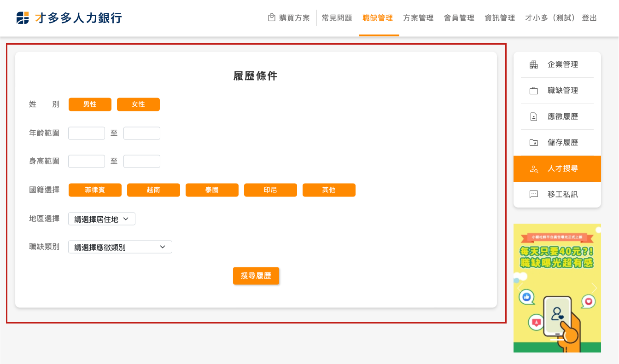Show next ad banner with right chevron
Screen dimensions: 619x364
point(594,288)
